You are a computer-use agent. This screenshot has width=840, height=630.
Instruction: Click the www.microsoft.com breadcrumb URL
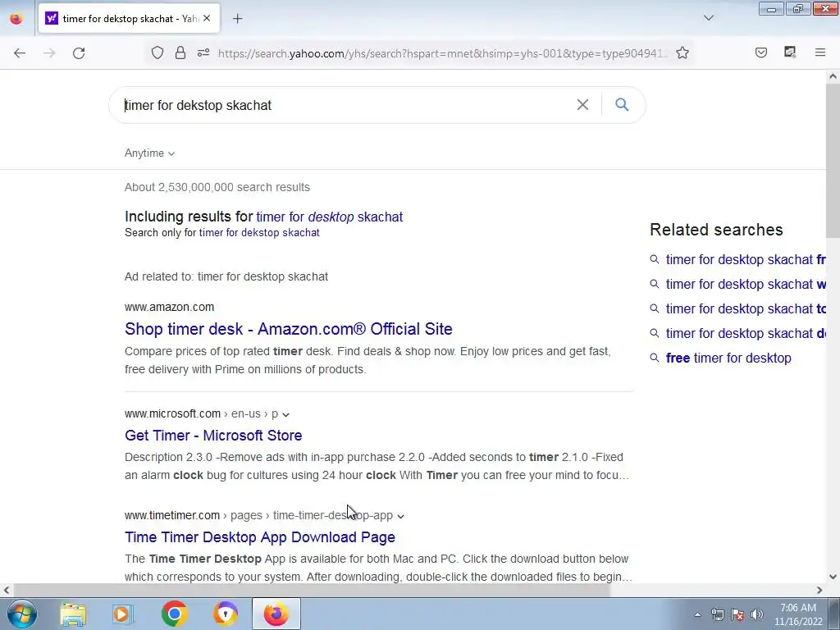click(202, 414)
